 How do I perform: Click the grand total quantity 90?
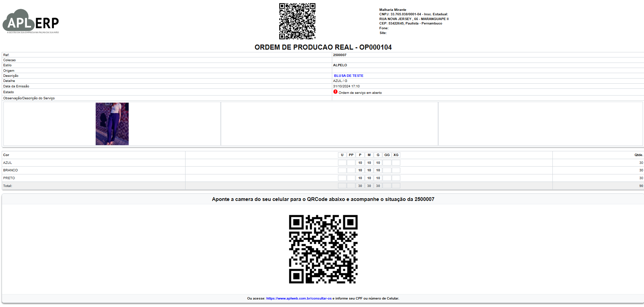(x=641, y=186)
